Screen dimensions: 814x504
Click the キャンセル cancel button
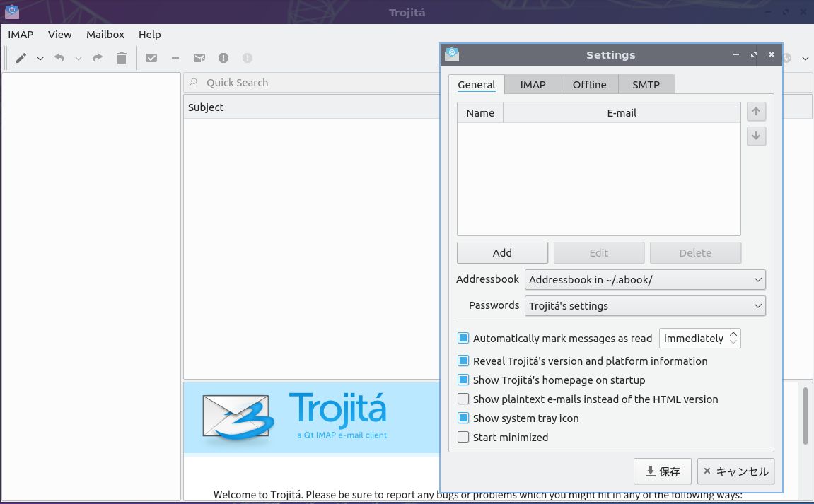click(x=735, y=471)
